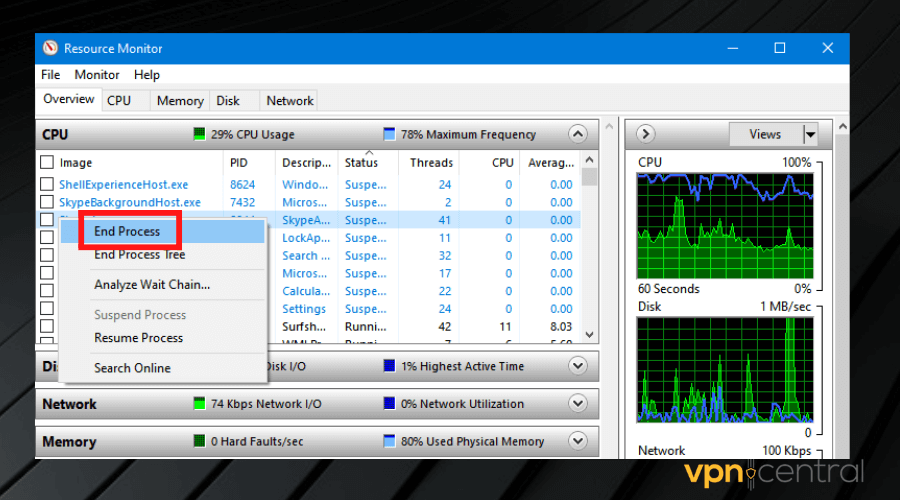The image size is (900, 500).
Task: Check the SkypeBackgroundHost.exe checkbox
Action: (x=47, y=203)
